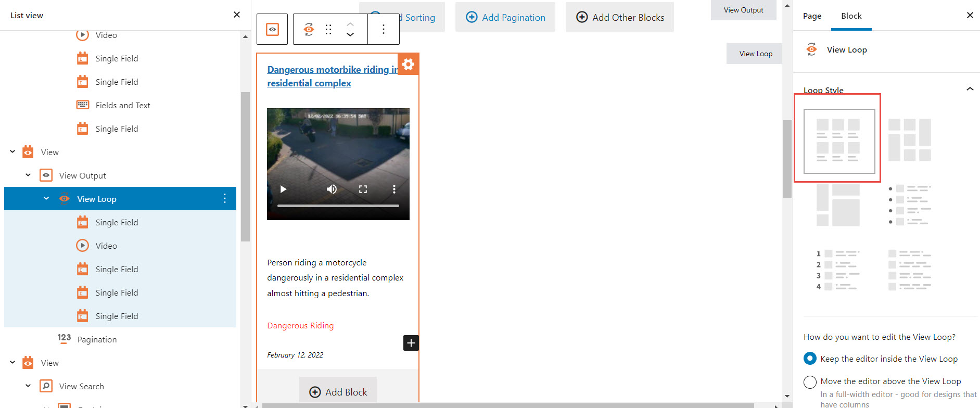
Task: Click the black plus inserter button
Action: click(x=411, y=343)
